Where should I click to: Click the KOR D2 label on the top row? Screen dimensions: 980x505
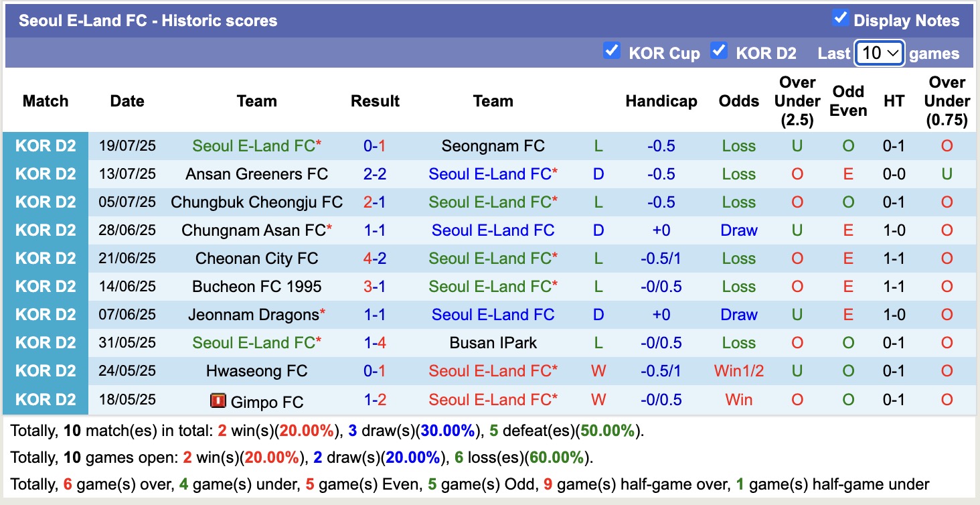pos(46,145)
